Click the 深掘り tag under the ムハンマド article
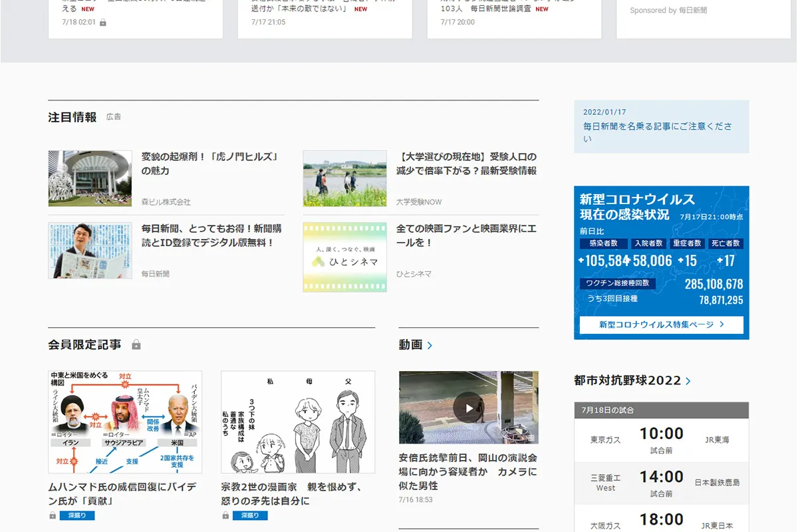Screen dimensions: 798x532 tap(78, 515)
